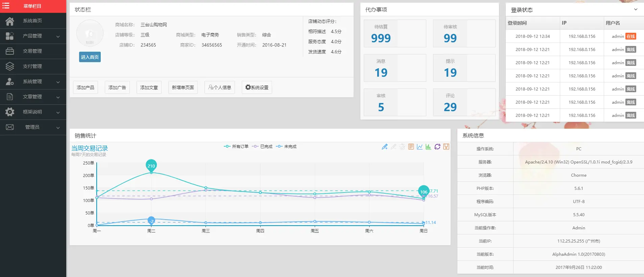
Task: Click the opening date 2016-08-21
Action: tap(274, 45)
